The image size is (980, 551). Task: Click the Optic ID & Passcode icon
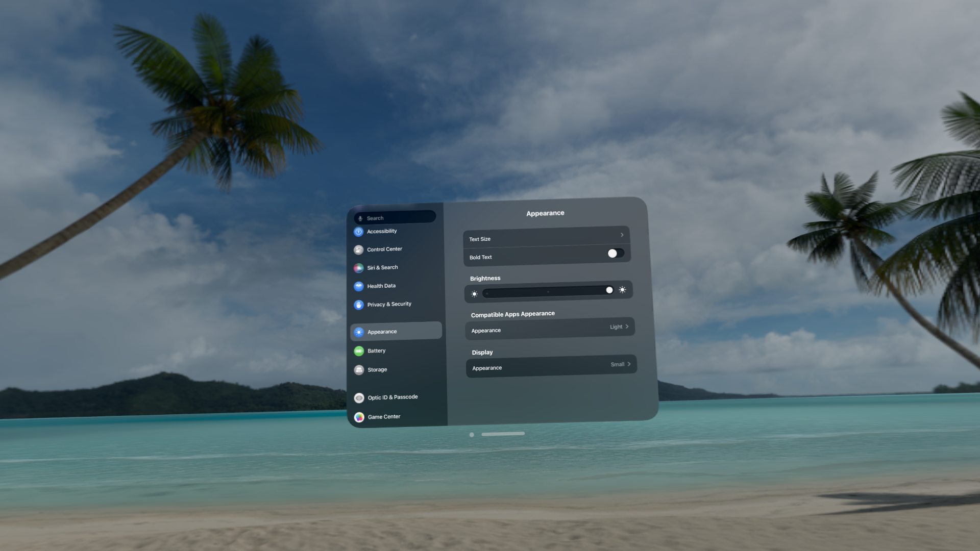point(359,398)
